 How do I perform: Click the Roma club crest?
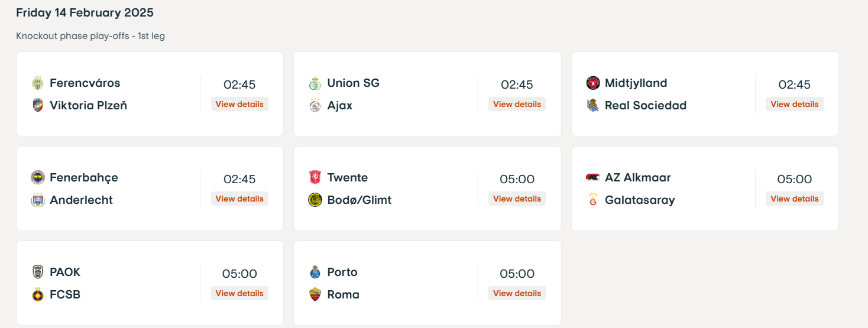[x=315, y=295]
